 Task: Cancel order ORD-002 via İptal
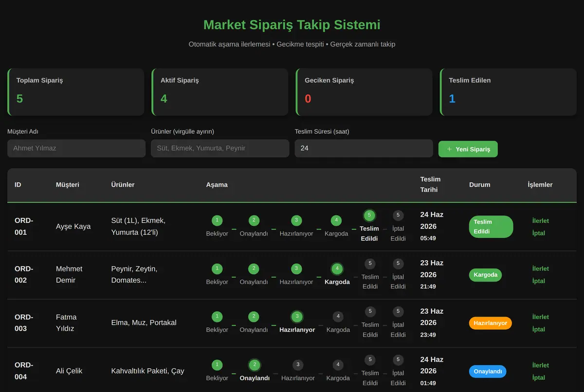pos(538,281)
